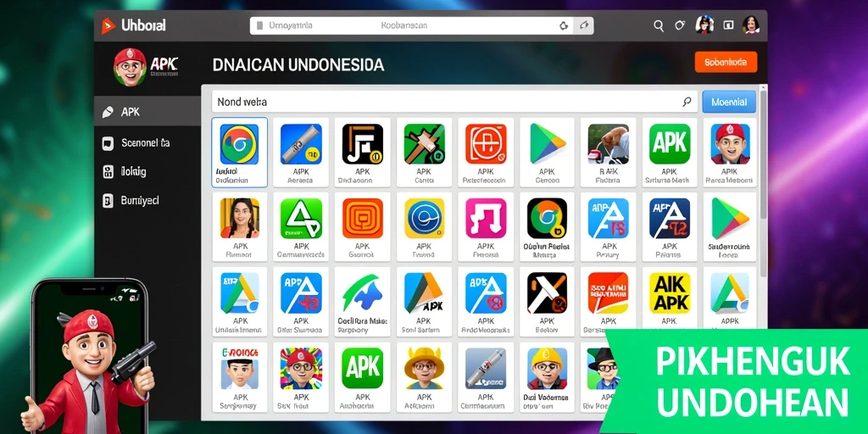Select the black crossed-tools app tile

(547, 302)
